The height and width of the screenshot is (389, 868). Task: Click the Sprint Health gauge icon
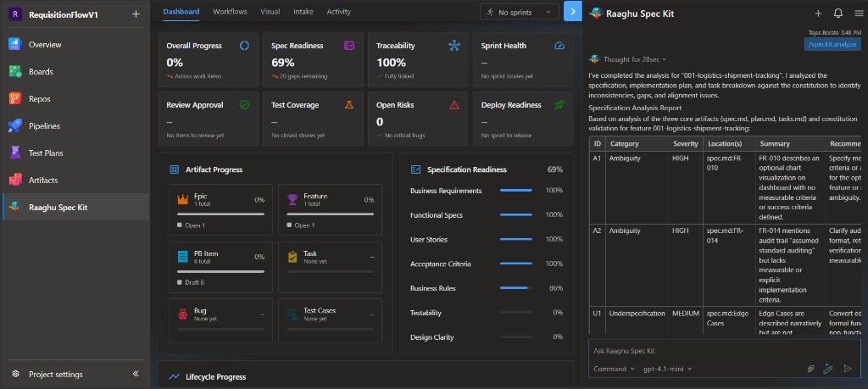click(x=559, y=46)
